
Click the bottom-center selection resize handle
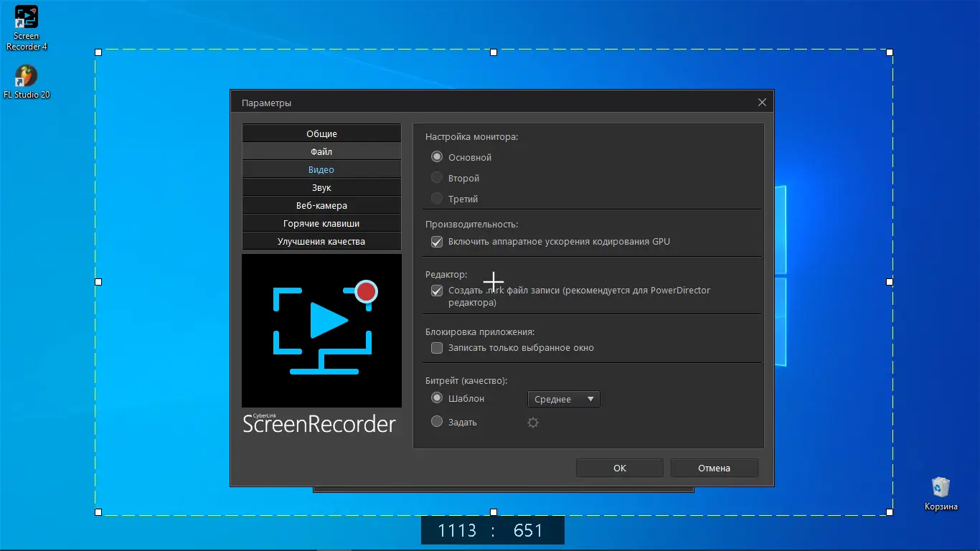click(493, 512)
